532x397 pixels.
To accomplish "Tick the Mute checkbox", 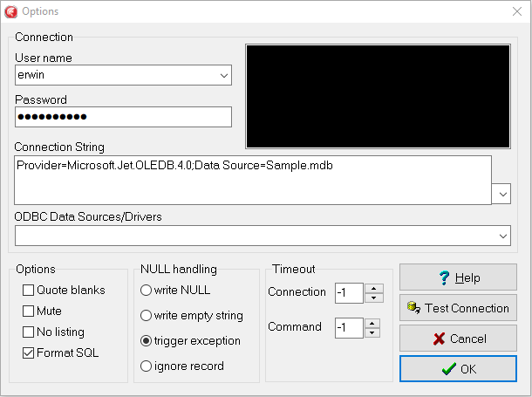I will 29,311.
